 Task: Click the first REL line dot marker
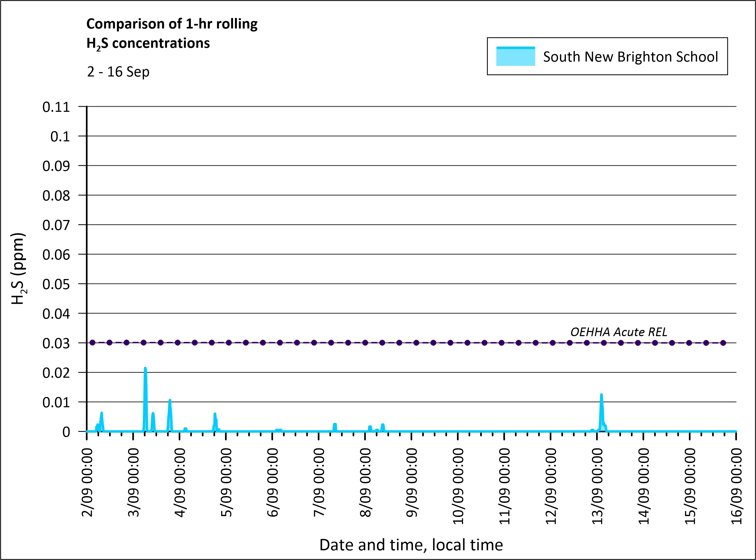(93, 343)
